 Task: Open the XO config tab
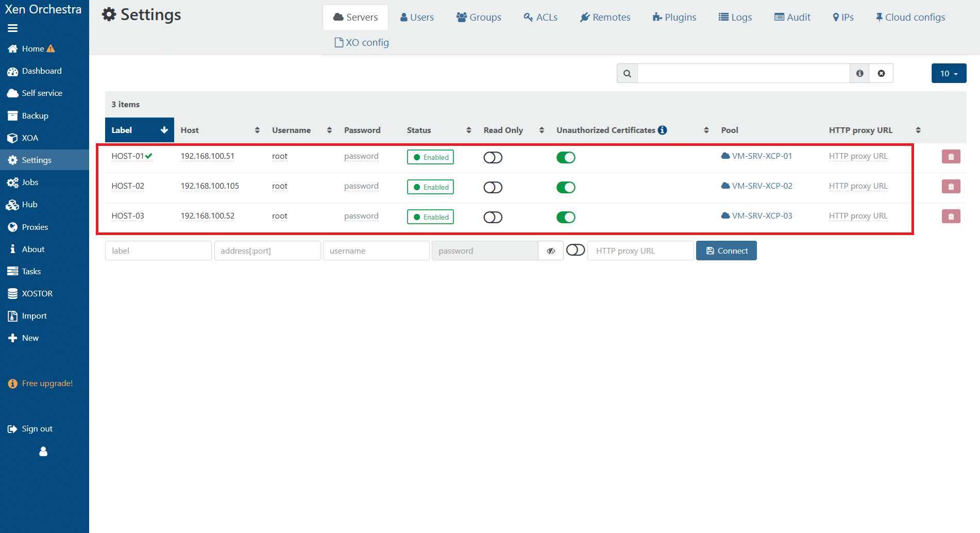pyautogui.click(x=362, y=42)
